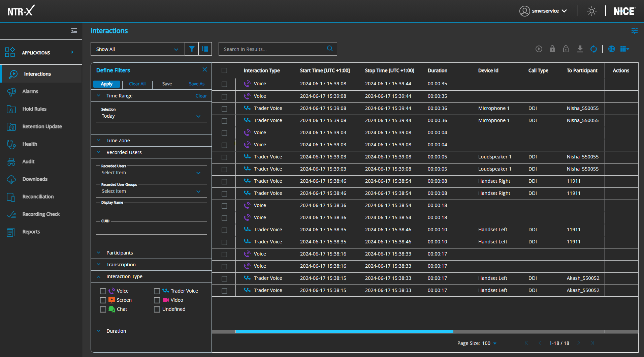Expand the Duration filter section
644x357 pixels.
(151, 331)
